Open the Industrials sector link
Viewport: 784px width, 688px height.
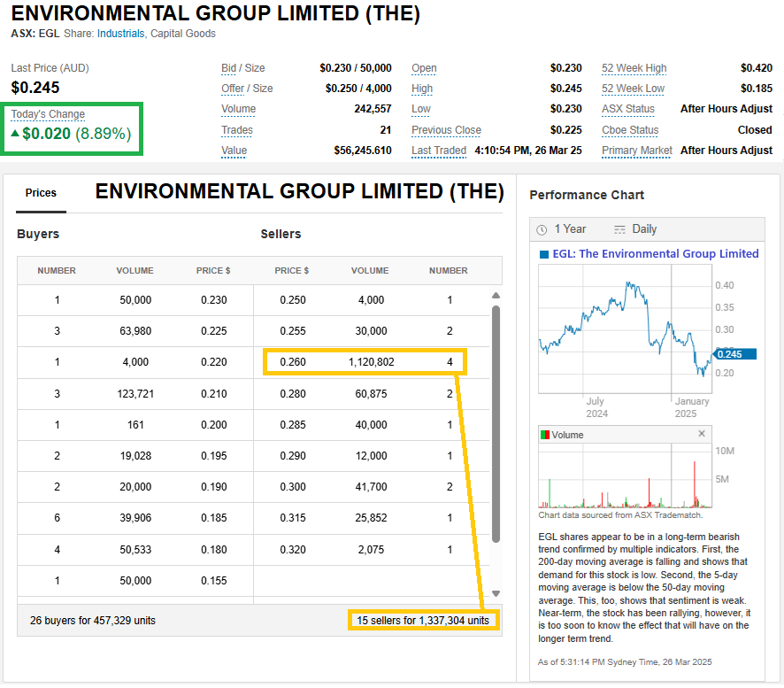(x=120, y=34)
